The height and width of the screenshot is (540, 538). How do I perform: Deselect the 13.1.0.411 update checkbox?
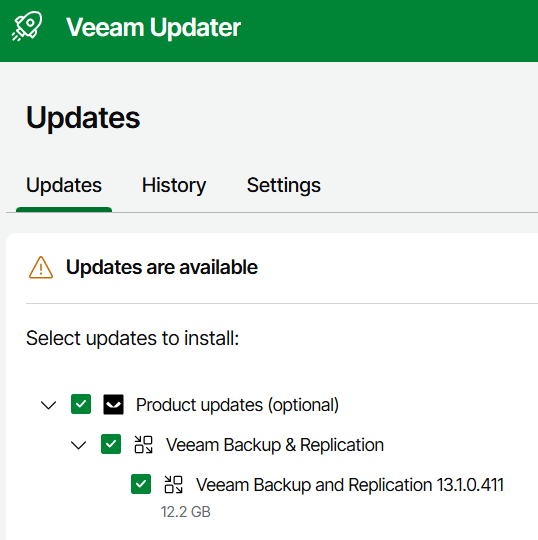click(141, 484)
